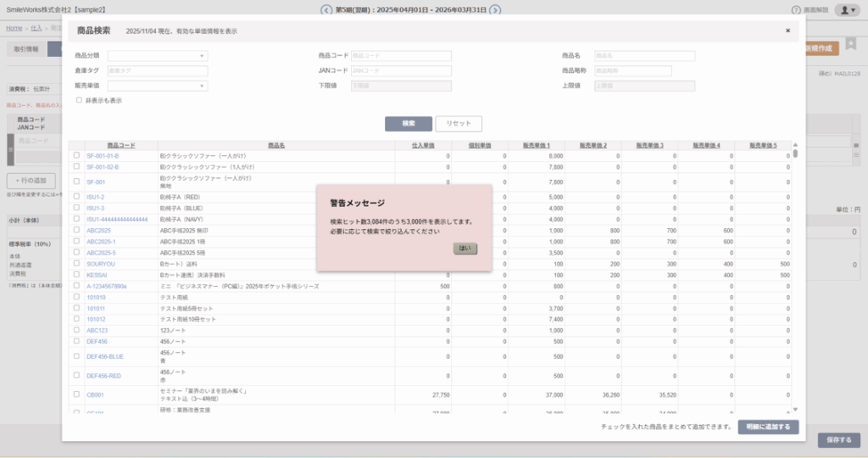Click into the 商品名 input field
The width and height of the screenshot is (868, 458).
click(644, 56)
